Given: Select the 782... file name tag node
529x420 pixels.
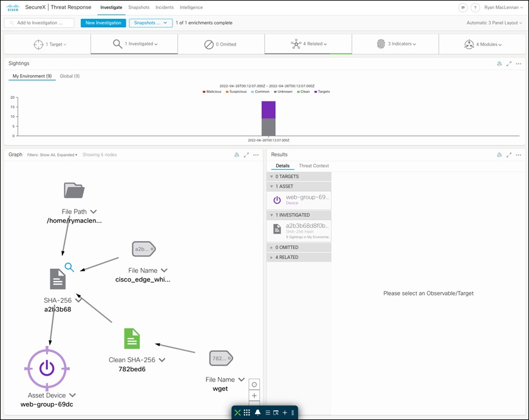Looking at the screenshot, I should 221,358.
